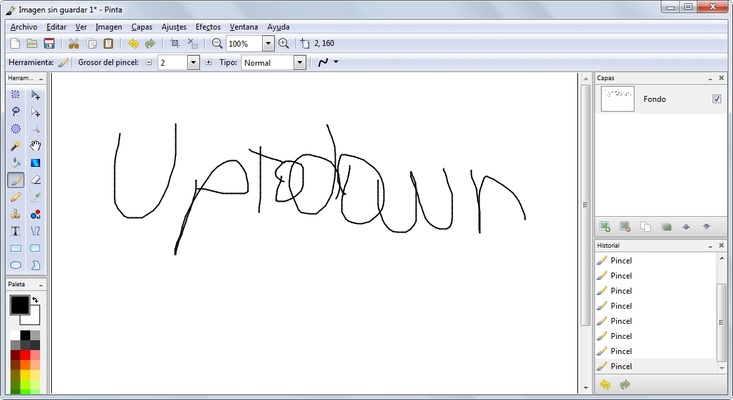
Task: Collapse the Herramientas panel
Action: [41, 79]
